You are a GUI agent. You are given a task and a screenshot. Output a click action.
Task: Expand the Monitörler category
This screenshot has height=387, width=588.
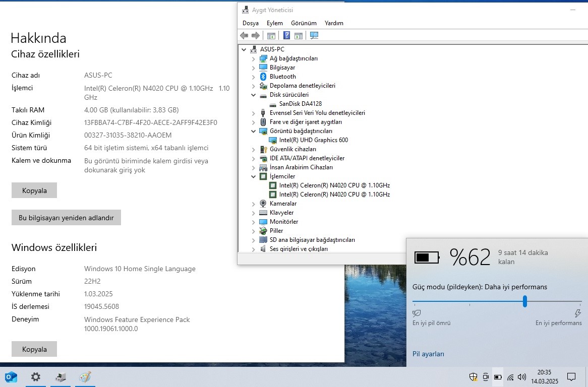[253, 222]
